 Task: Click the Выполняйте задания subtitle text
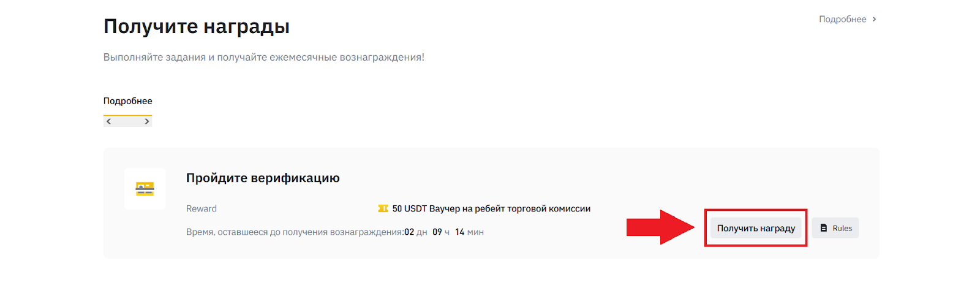(263, 57)
